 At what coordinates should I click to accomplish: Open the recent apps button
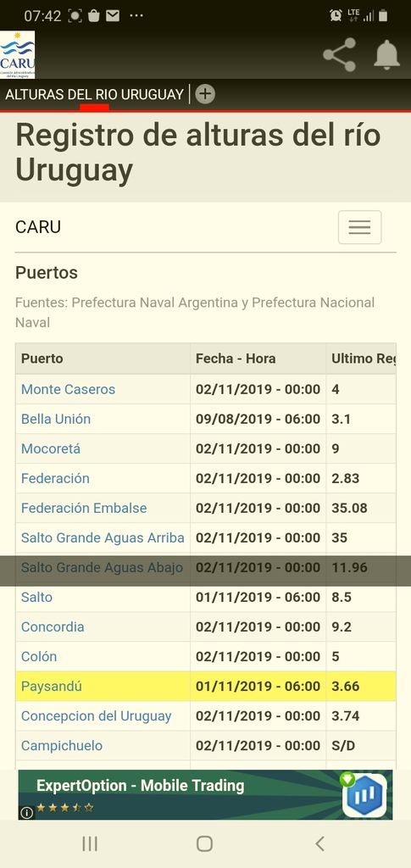(90, 843)
